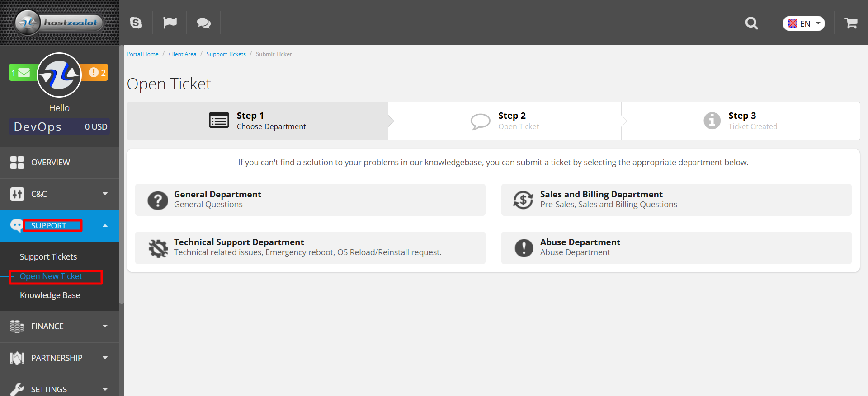
Task: Click the Support chat face icon
Action: [17, 225]
